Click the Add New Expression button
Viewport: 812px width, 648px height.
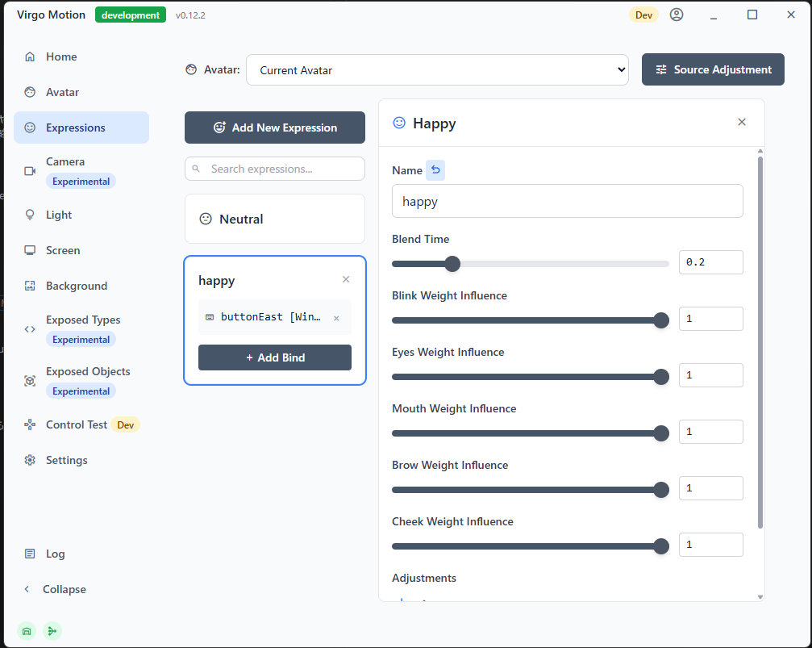tap(275, 128)
